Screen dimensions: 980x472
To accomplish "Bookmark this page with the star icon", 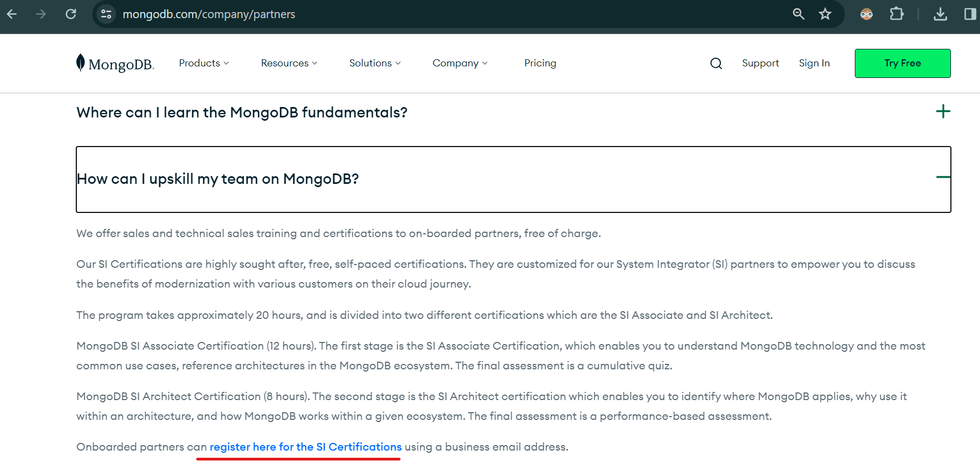I will click(x=825, y=14).
